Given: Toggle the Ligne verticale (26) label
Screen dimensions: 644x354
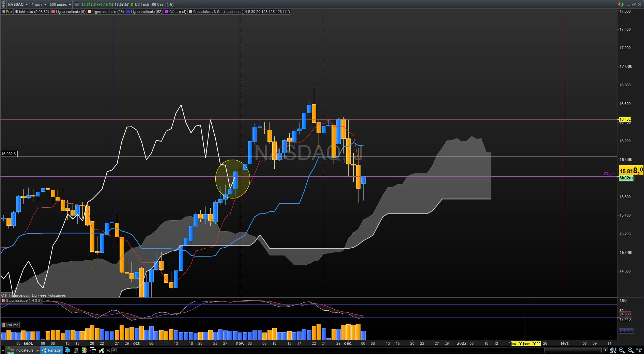Looking at the screenshot, I should [106, 12].
